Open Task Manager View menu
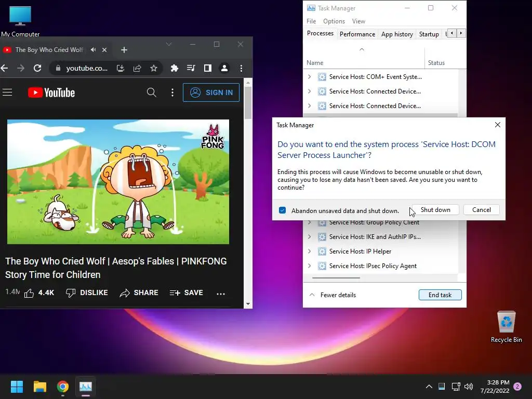Image resolution: width=532 pixels, height=399 pixels. [358, 21]
